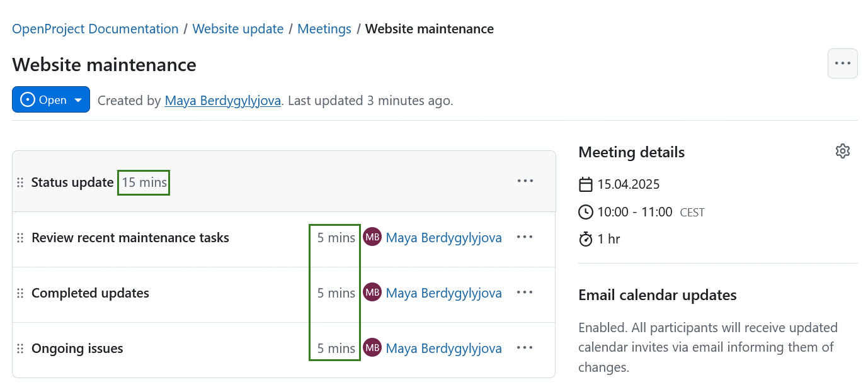Click the Status update section heading
Screen dimensions: 868x385
(x=72, y=182)
